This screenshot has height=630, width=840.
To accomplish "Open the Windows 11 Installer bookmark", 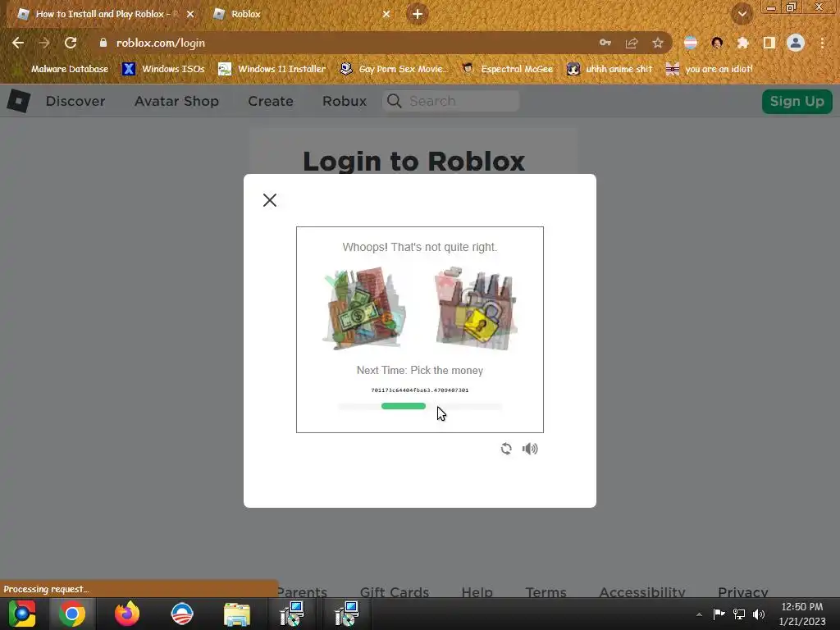I will [x=272, y=69].
